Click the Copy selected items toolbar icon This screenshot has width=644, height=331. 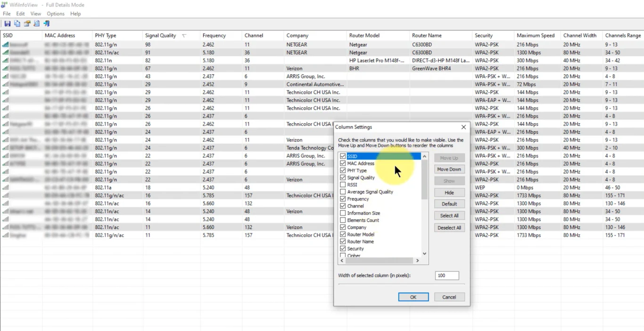tap(17, 24)
